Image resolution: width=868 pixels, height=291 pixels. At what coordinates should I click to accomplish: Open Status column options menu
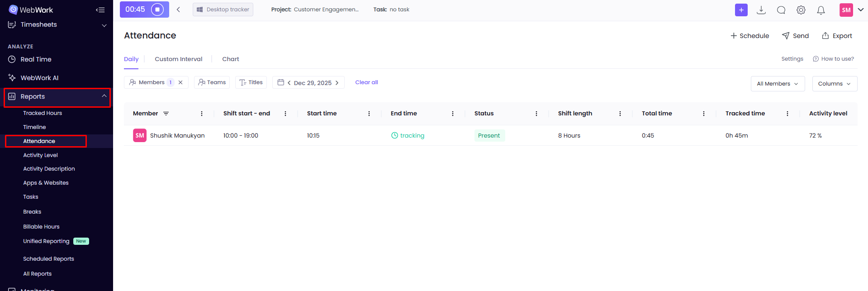536,114
